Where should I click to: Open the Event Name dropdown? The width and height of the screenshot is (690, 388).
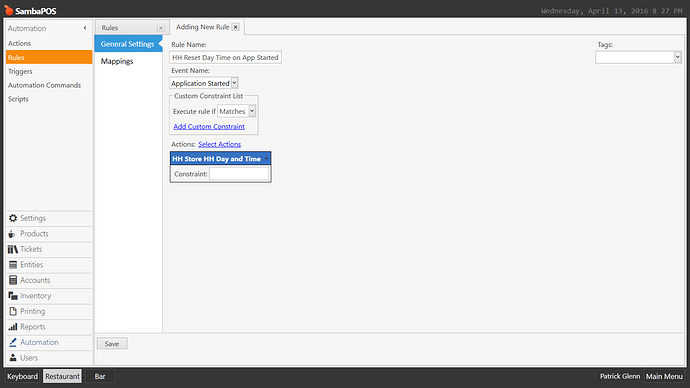pyautogui.click(x=235, y=83)
